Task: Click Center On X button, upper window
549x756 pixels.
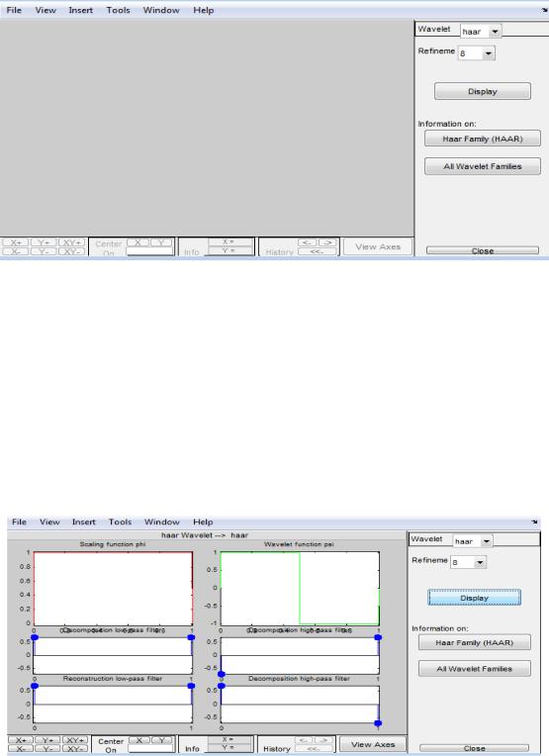Action: coord(137,242)
